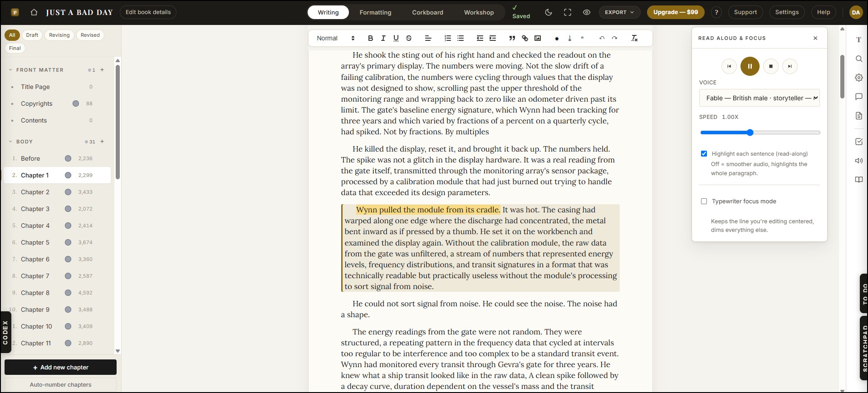Image resolution: width=868 pixels, height=393 pixels.
Task: Filter chapters by Final
Action: click(15, 48)
